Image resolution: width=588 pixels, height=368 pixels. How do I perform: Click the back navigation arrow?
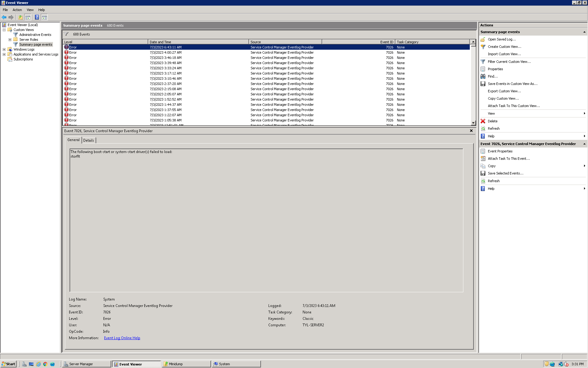coord(4,17)
